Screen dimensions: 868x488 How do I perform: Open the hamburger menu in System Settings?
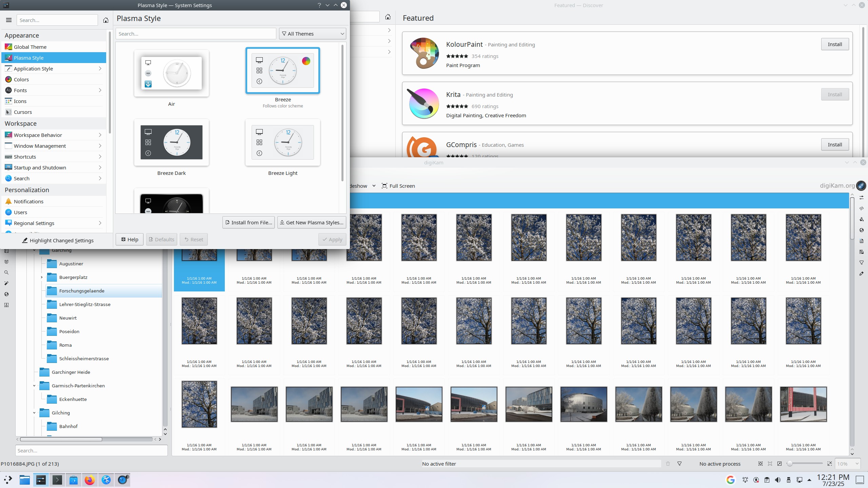click(9, 20)
